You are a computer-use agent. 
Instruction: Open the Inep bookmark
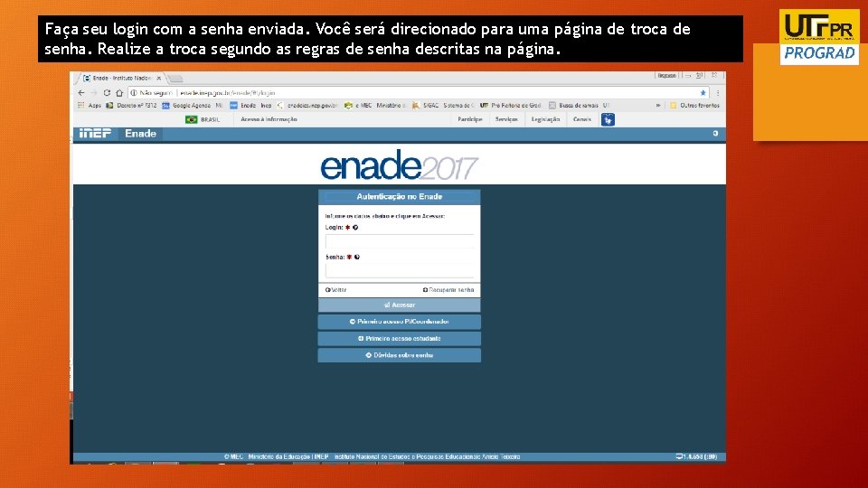266,105
